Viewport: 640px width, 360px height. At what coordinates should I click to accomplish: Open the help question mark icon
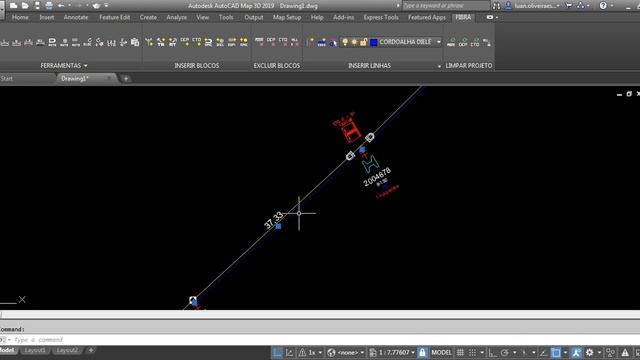(x=603, y=5)
